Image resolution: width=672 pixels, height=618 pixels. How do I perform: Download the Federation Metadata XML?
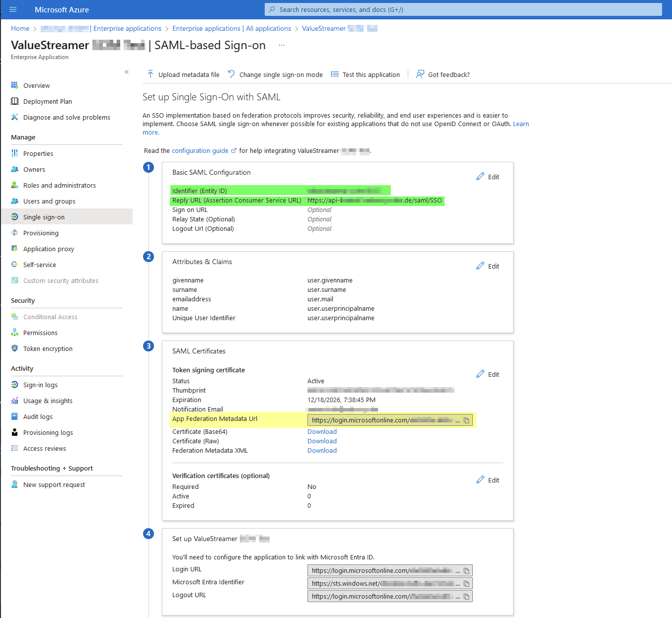click(322, 451)
